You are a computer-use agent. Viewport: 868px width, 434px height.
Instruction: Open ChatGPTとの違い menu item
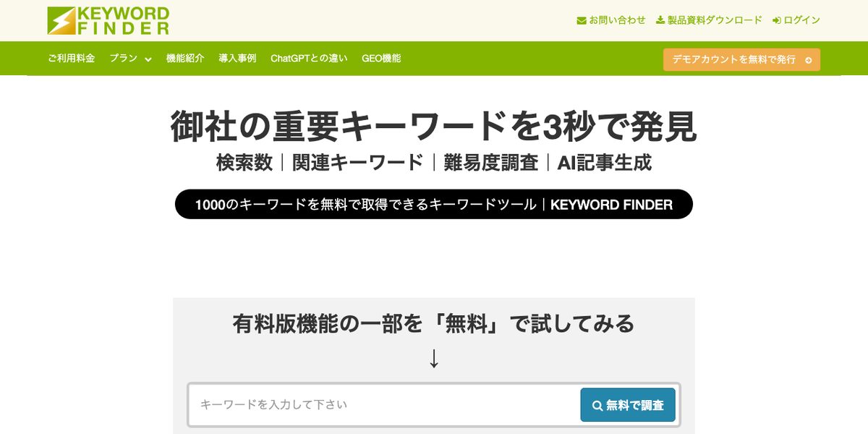coord(309,59)
